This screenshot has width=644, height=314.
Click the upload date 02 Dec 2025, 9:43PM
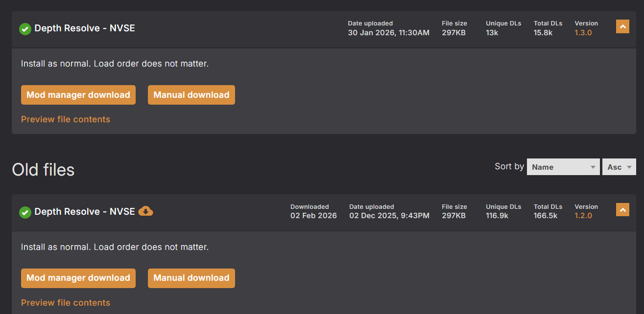(x=389, y=216)
